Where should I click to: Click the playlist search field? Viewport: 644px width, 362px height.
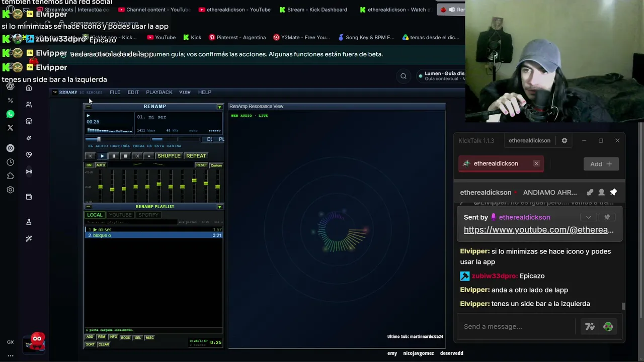131,222
